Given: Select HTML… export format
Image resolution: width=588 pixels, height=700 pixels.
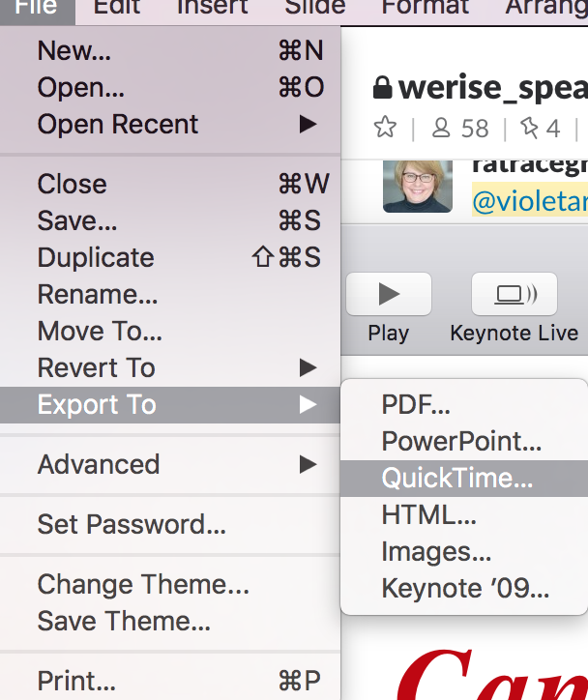Looking at the screenshot, I should pyautogui.click(x=464, y=515).
